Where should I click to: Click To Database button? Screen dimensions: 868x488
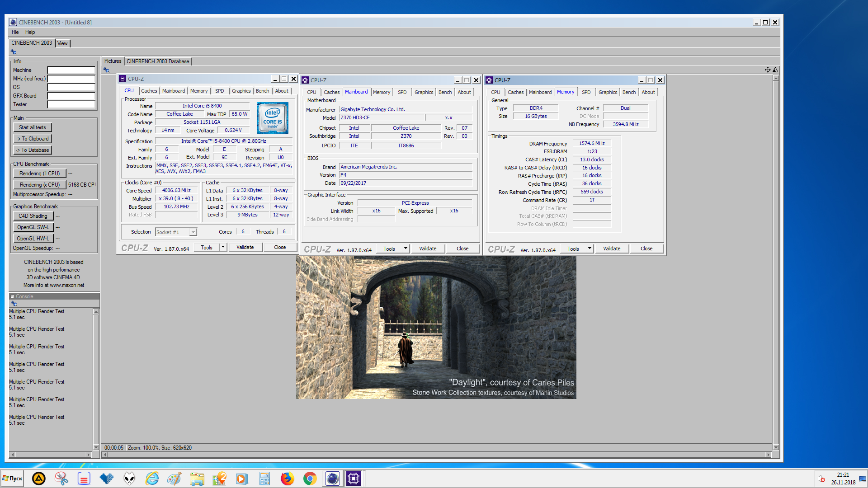[33, 150]
